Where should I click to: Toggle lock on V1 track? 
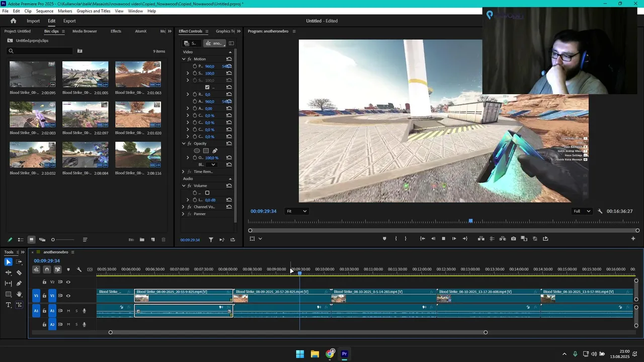[44, 296]
